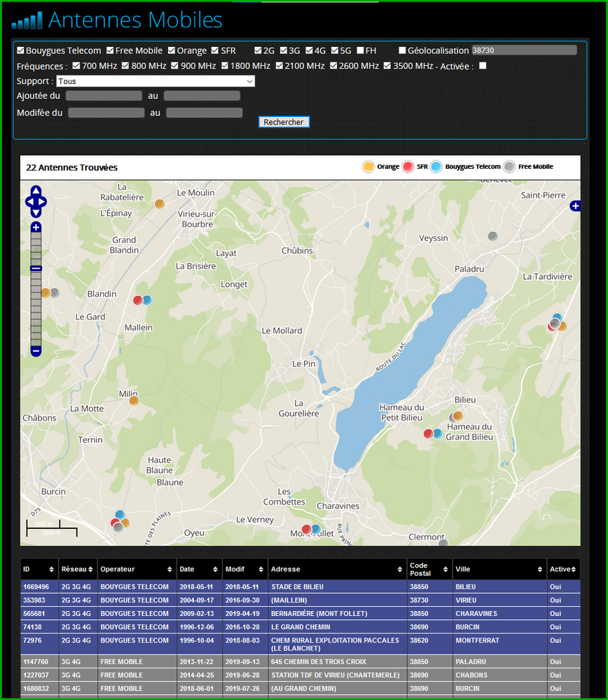Uncheck the Bouygues Telecom checkbox
This screenshot has width=608, height=700.
point(20,50)
